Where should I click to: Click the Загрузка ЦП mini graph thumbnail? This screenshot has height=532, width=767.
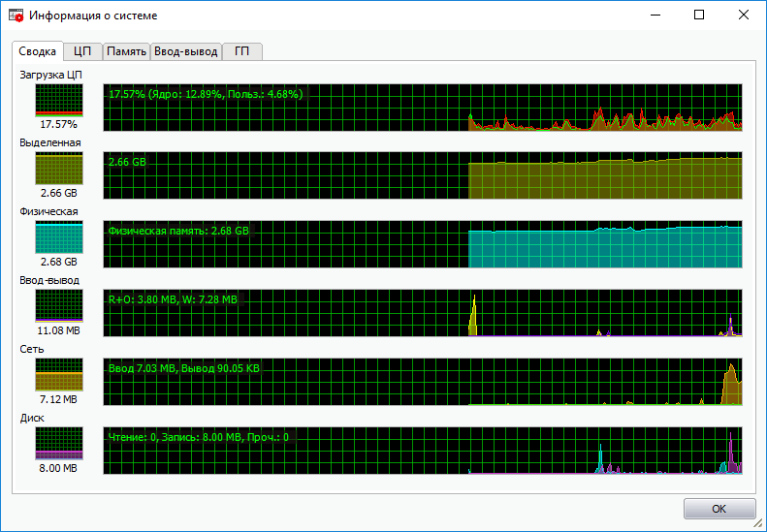click(59, 100)
